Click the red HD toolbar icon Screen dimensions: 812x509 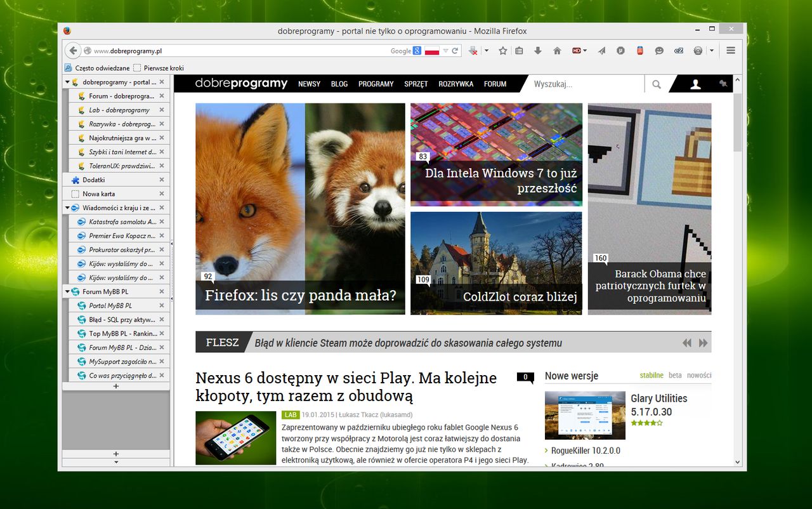[576, 50]
